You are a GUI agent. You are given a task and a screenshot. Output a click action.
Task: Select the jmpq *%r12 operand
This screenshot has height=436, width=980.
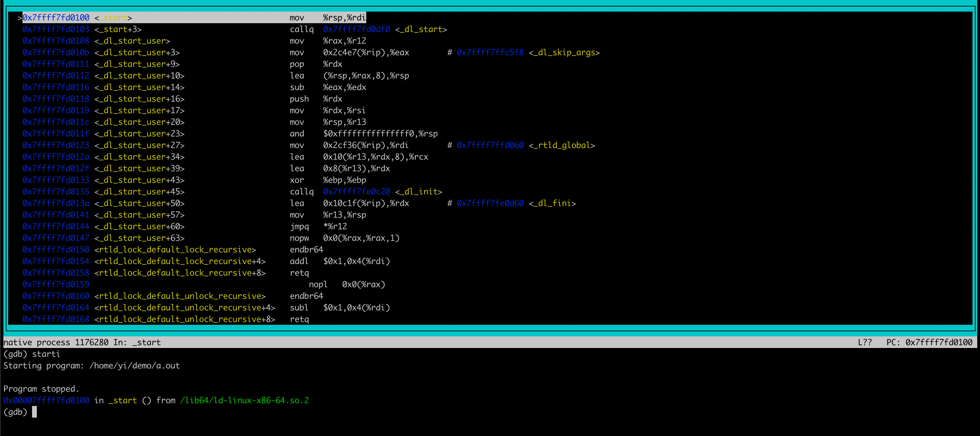[x=335, y=227]
